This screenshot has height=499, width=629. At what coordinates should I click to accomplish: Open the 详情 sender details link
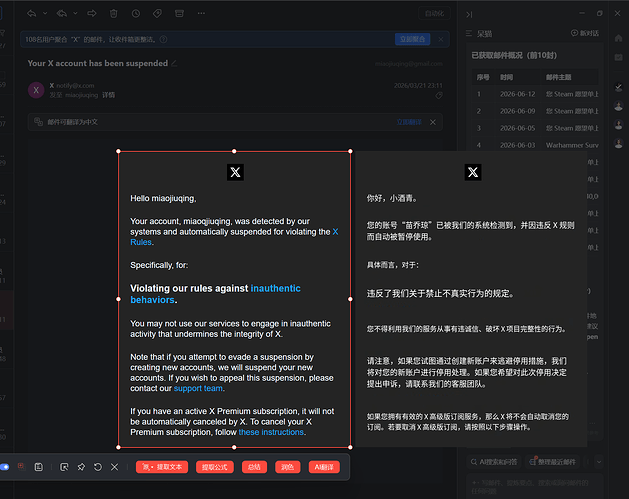tap(108, 95)
